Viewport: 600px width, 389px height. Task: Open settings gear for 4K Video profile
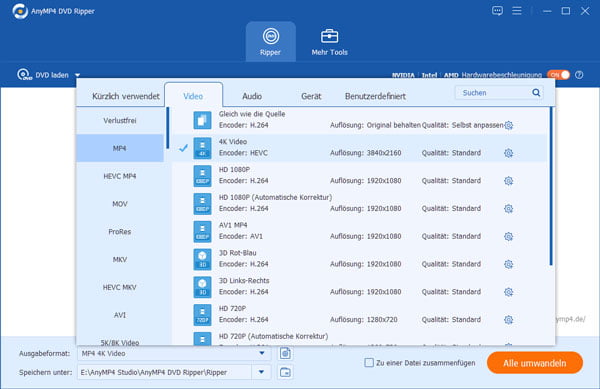(x=509, y=153)
